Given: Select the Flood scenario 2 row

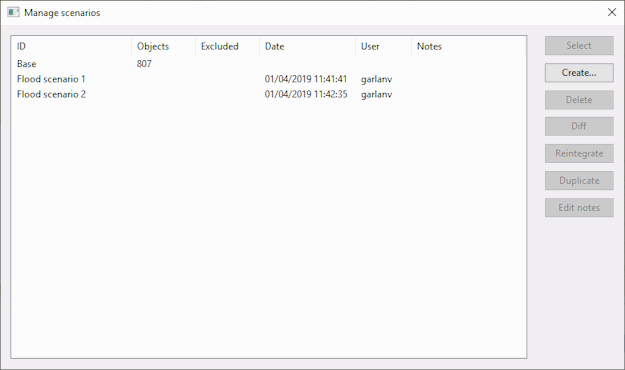Looking at the screenshot, I should coord(269,94).
